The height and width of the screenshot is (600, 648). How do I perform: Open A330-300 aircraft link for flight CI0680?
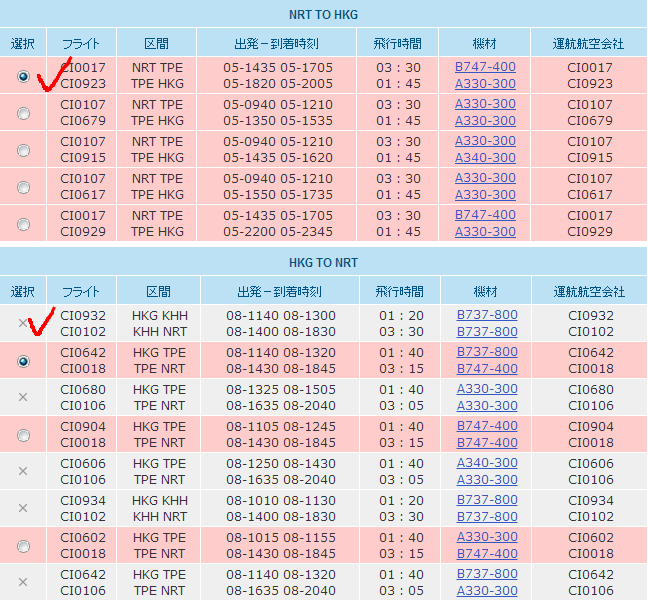487,389
